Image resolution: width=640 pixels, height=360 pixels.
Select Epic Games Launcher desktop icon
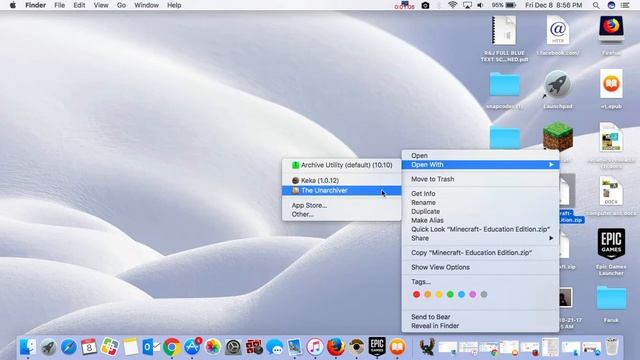611,243
